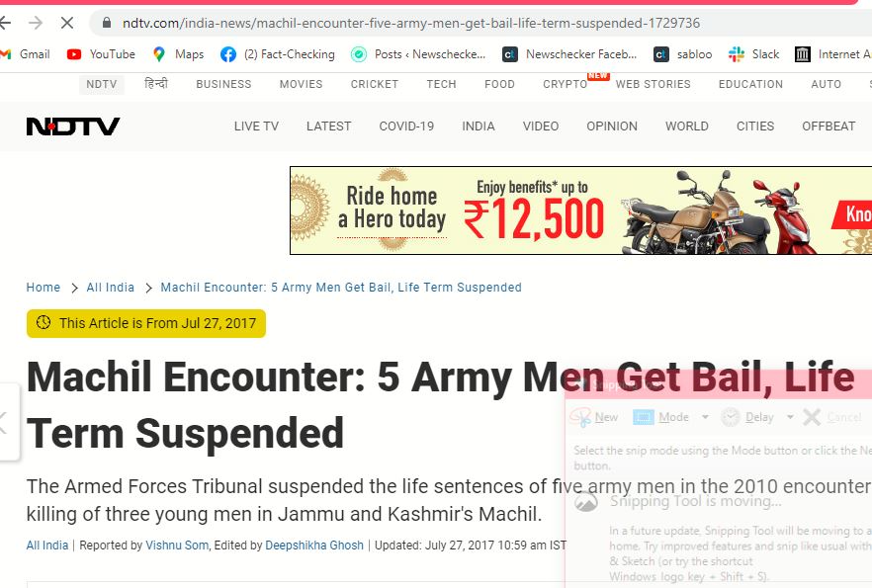The image size is (872, 588).
Task: Expand the Snipping Tool Mode dropdown arrow
Action: coord(705,417)
